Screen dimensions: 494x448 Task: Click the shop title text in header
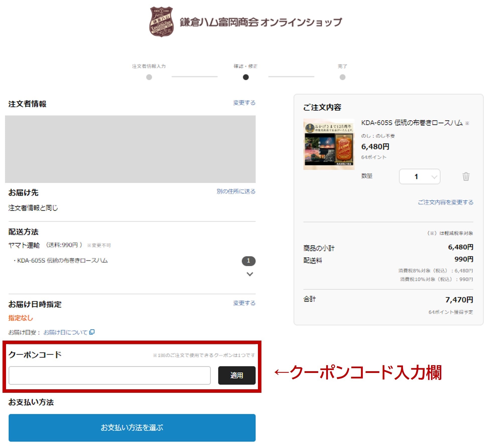261,22
